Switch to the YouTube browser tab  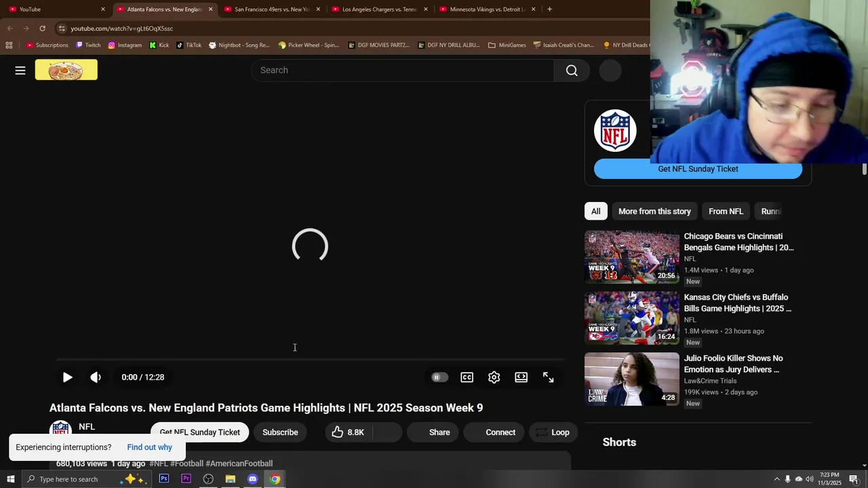coord(56,9)
